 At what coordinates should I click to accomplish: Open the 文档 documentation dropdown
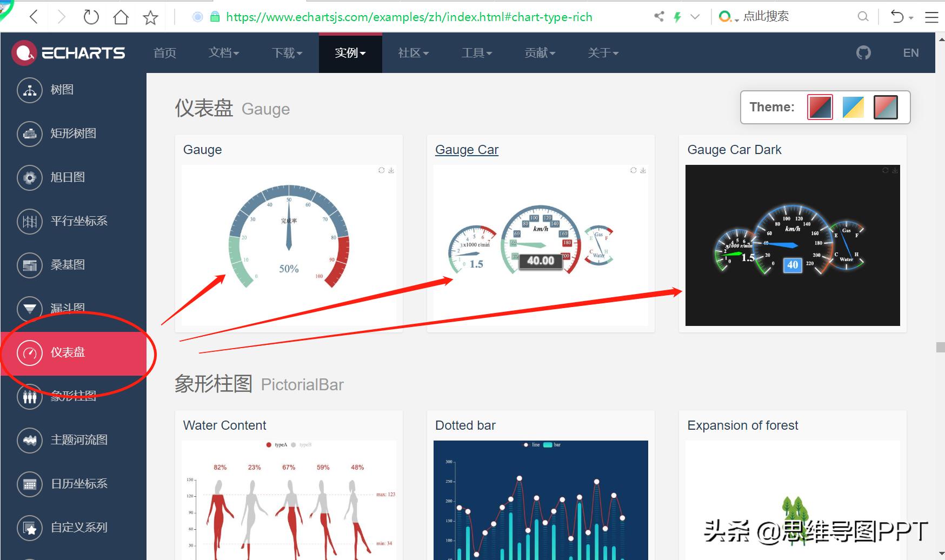coord(223,52)
